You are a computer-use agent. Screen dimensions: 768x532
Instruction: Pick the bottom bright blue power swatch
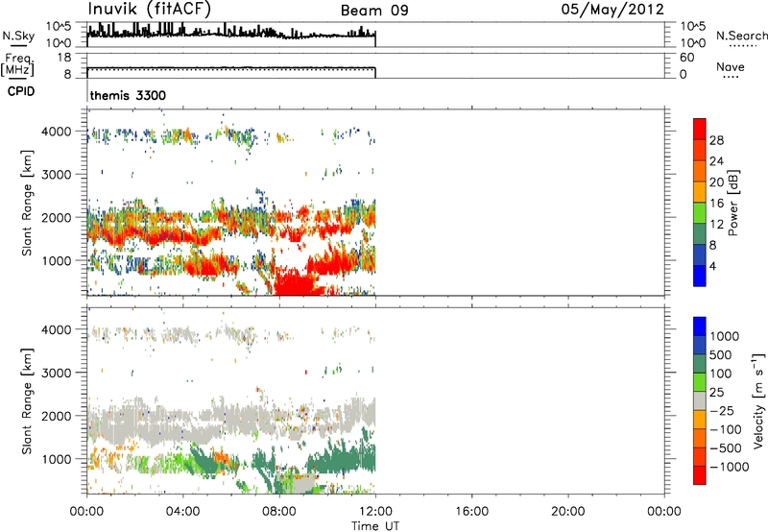[x=700, y=276]
